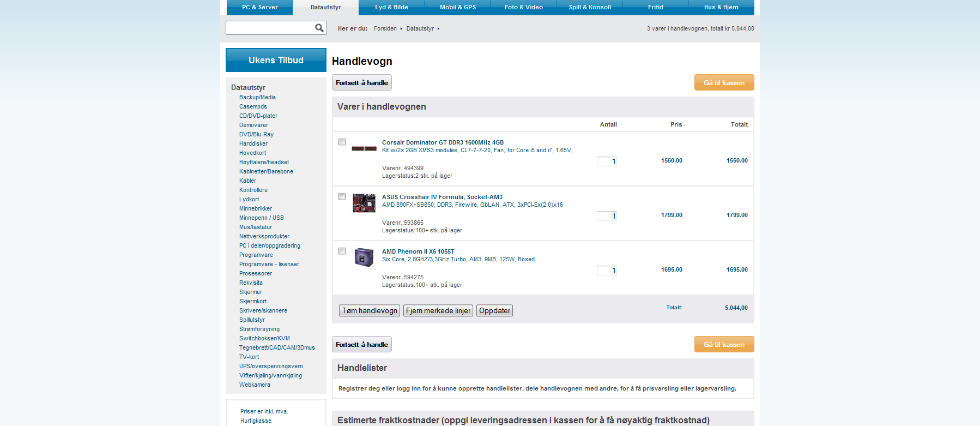Open CD/DVD-plater category
Screen dimensions: 980x426
[258, 116]
